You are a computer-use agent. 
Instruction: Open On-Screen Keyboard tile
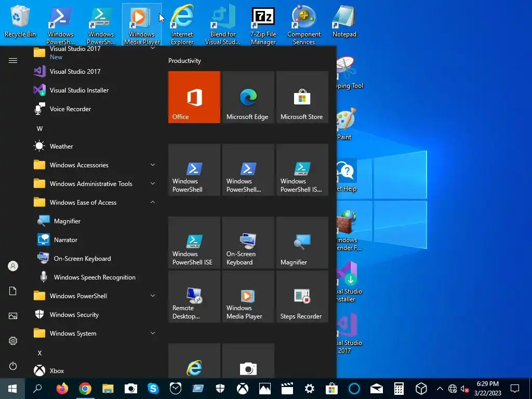[x=248, y=243]
